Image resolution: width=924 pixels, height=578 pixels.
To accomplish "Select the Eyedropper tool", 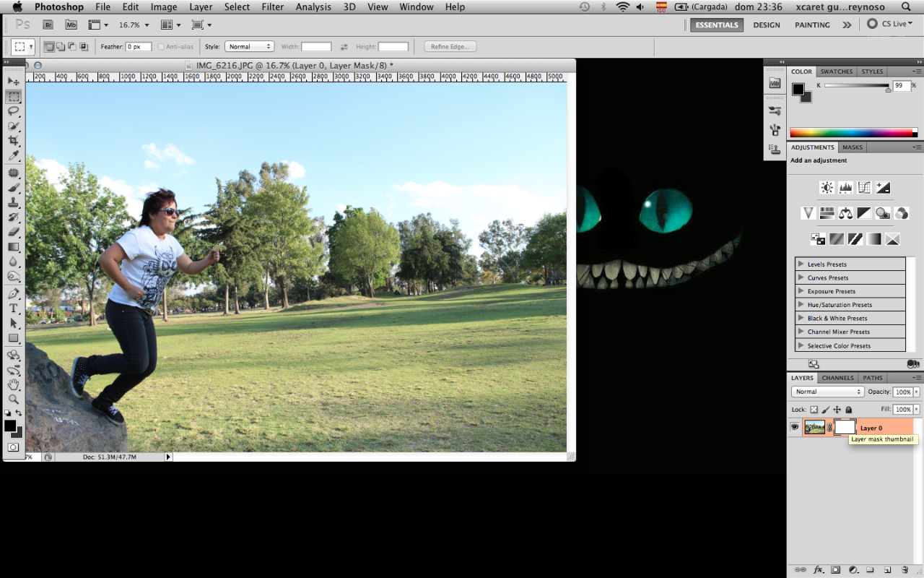I will (x=14, y=156).
